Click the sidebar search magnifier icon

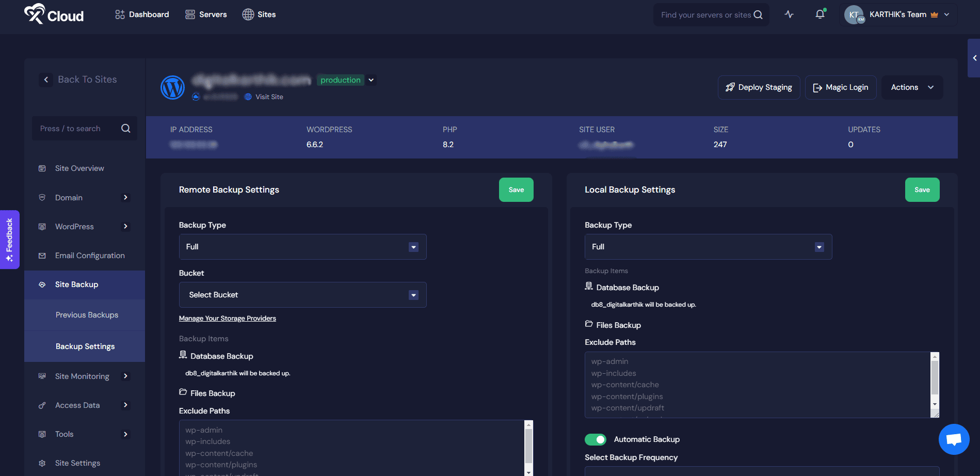(126, 129)
